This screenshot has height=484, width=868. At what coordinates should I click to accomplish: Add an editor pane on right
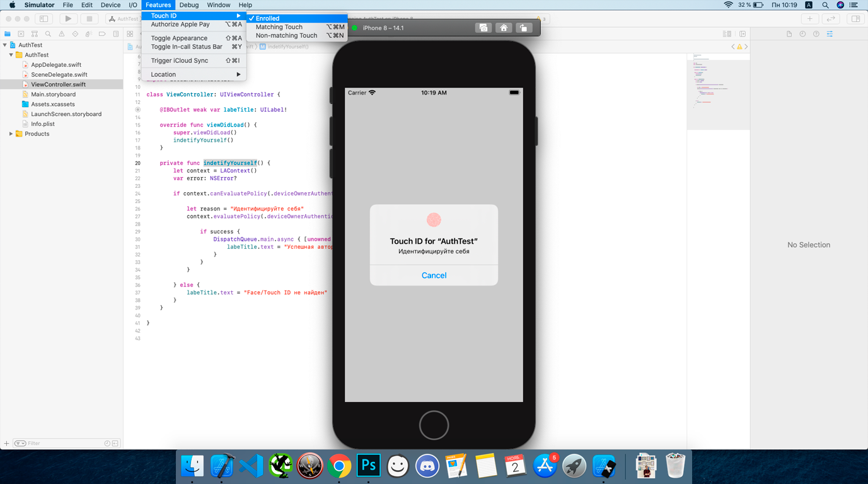743,34
